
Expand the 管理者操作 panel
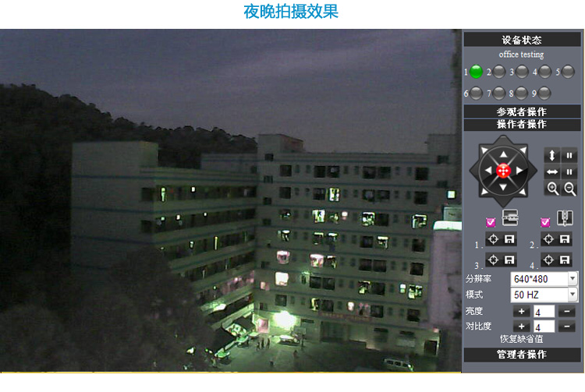[521, 355]
